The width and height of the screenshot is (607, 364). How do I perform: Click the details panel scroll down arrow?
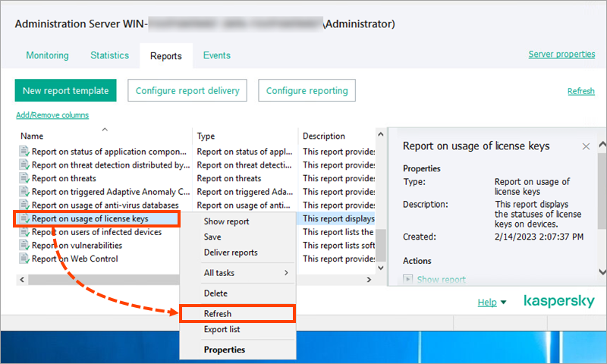(602, 272)
